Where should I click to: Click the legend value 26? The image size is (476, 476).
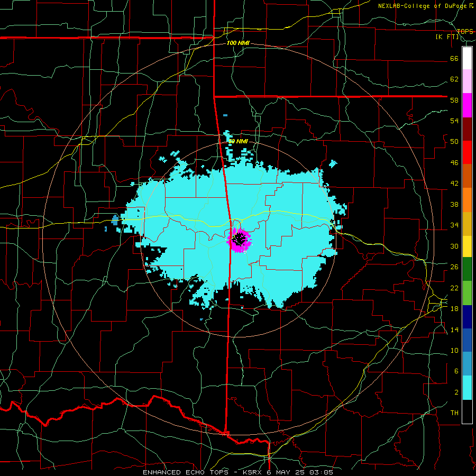(x=454, y=267)
